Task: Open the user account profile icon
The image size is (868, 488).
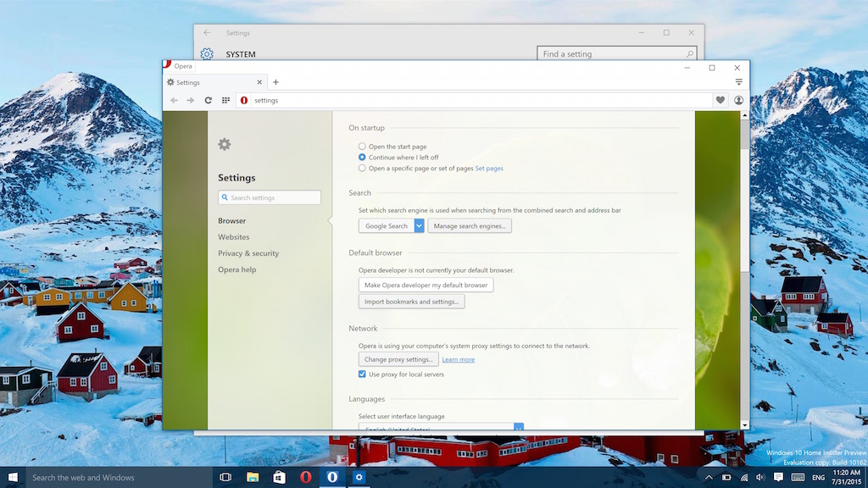Action: click(738, 100)
